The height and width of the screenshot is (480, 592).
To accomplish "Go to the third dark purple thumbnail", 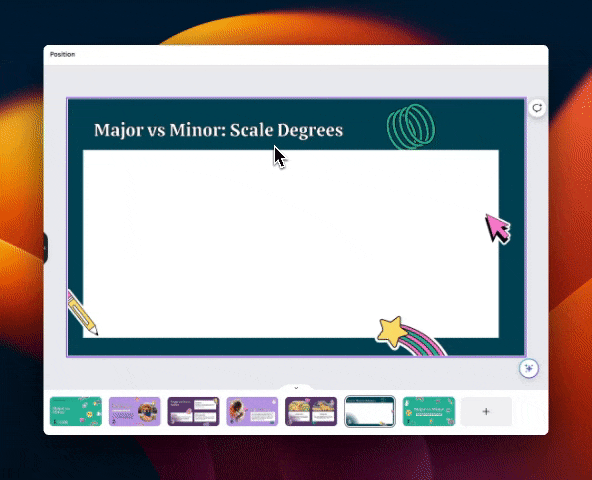I will point(193,411).
